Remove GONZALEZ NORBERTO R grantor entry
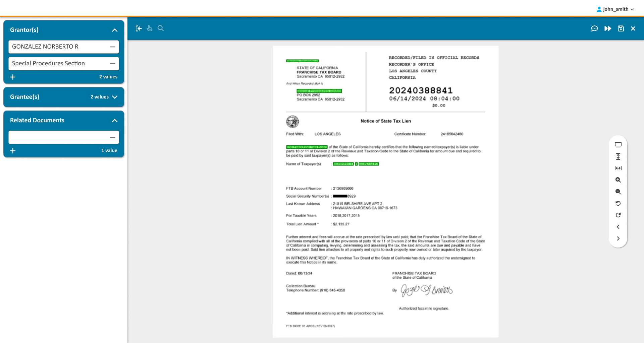The width and height of the screenshot is (644, 343). [113, 47]
